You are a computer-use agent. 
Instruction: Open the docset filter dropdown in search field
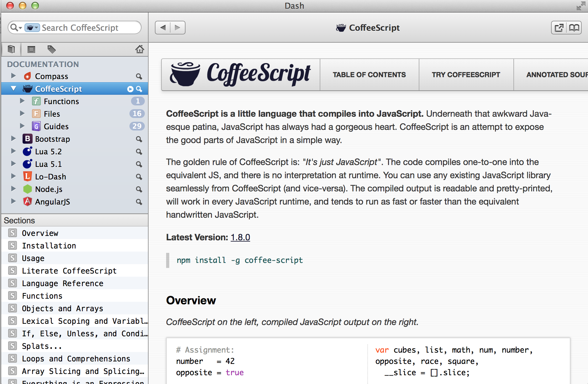[32, 28]
